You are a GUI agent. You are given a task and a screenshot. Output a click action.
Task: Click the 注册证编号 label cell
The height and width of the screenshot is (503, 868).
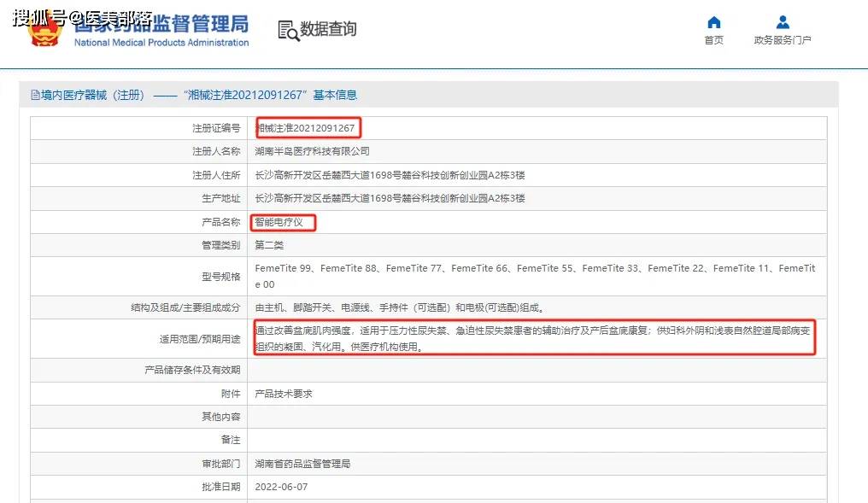click(x=216, y=128)
